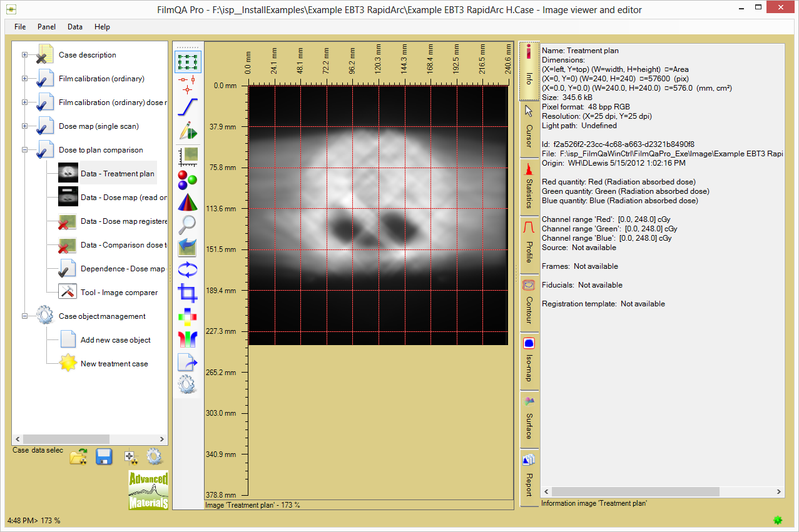The height and width of the screenshot is (532, 799).
Task: Click the red-green-blue curves merge icon
Action: (x=188, y=338)
